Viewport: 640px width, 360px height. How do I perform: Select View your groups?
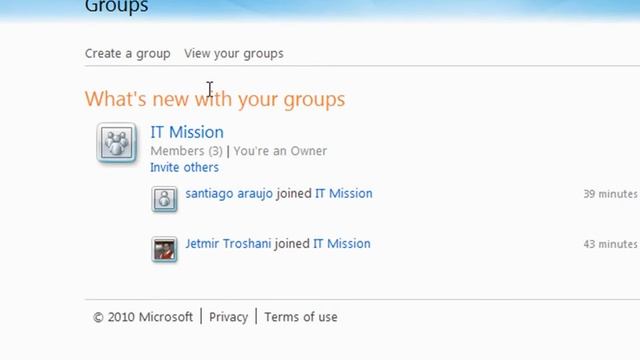point(234,53)
